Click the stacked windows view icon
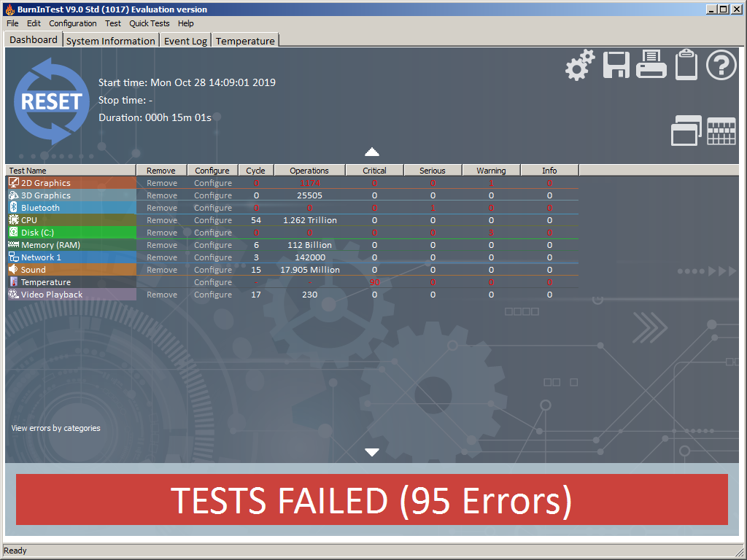 (686, 131)
